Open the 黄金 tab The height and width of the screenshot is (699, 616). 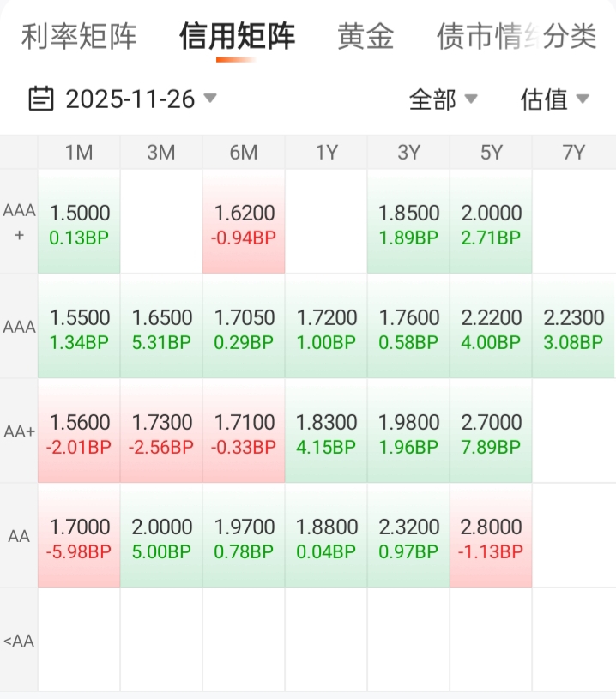[x=365, y=37]
